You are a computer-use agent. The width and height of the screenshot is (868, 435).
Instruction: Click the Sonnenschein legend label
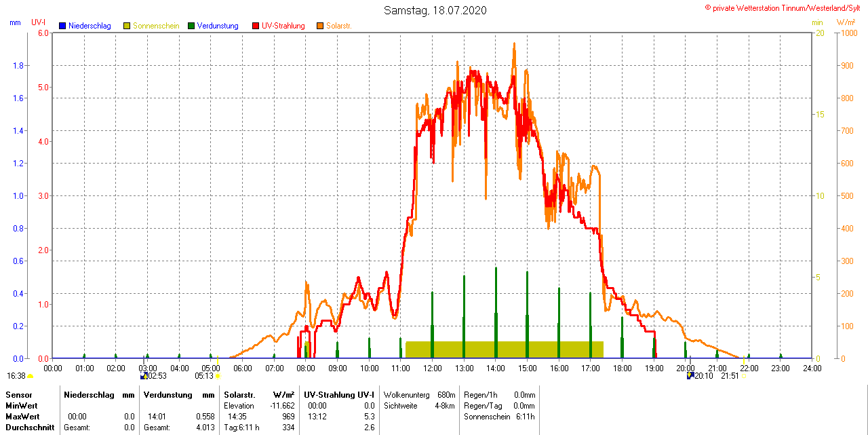click(x=156, y=26)
